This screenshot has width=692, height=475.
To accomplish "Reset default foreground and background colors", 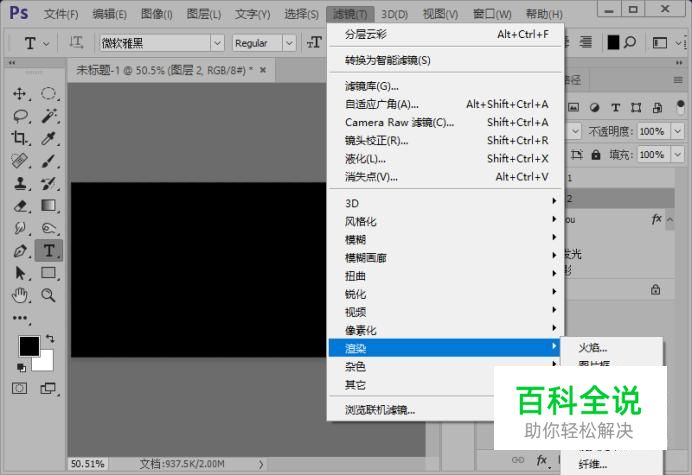I will (21, 367).
